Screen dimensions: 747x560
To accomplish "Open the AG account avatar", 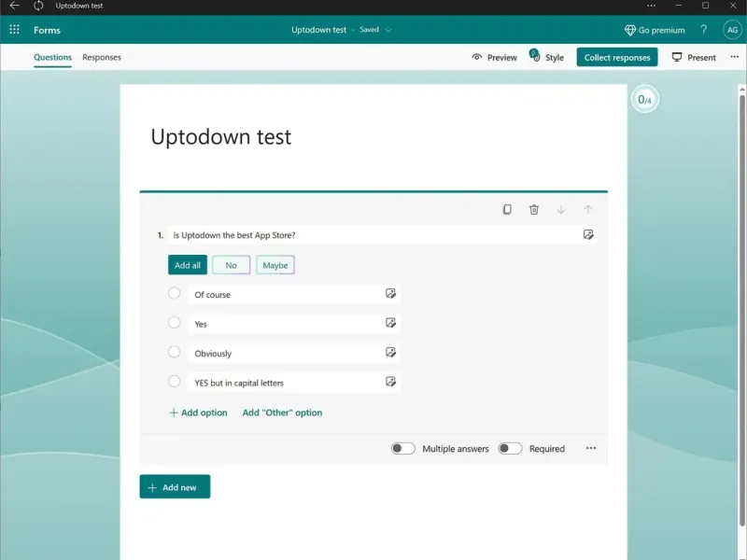I will tap(732, 30).
